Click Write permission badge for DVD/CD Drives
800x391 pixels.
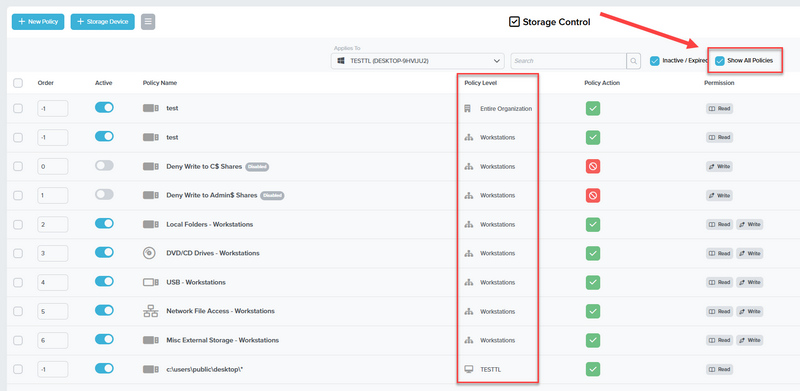(x=749, y=253)
